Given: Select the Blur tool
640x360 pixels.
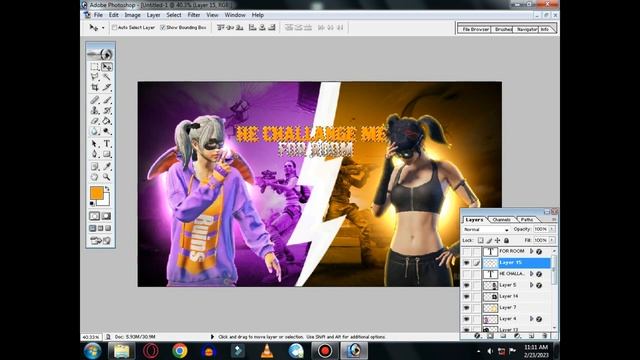Looking at the screenshot, I should coord(95,131).
